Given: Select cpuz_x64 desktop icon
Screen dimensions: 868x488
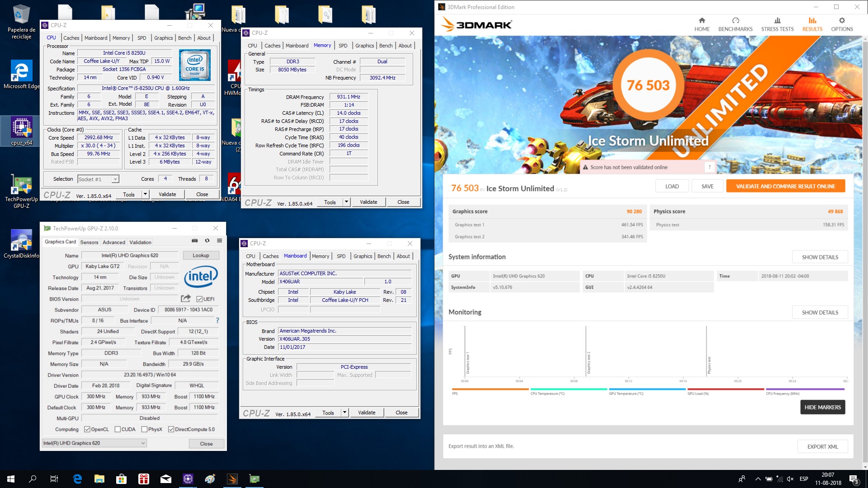Looking at the screenshot, I should point(21,131).
